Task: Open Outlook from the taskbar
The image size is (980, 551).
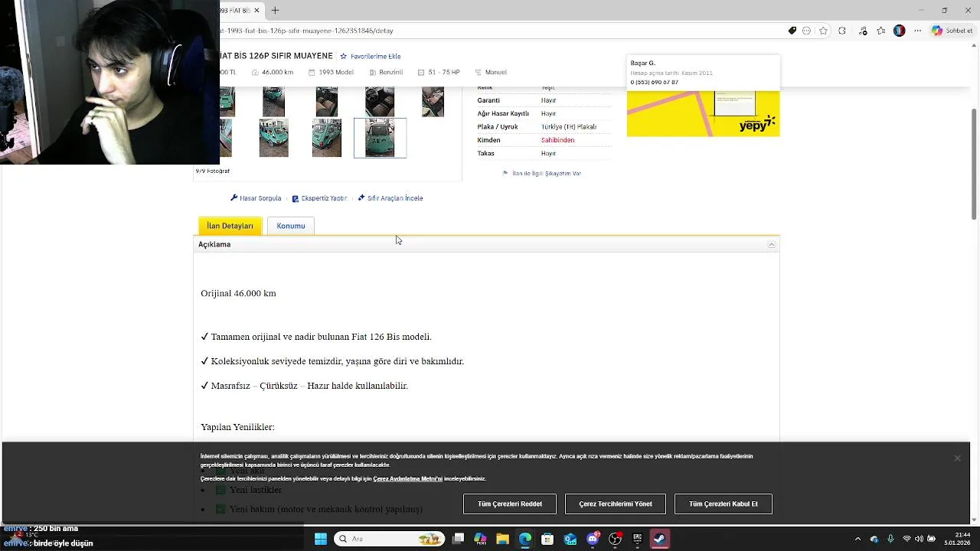Action: (x=570, y=539)
